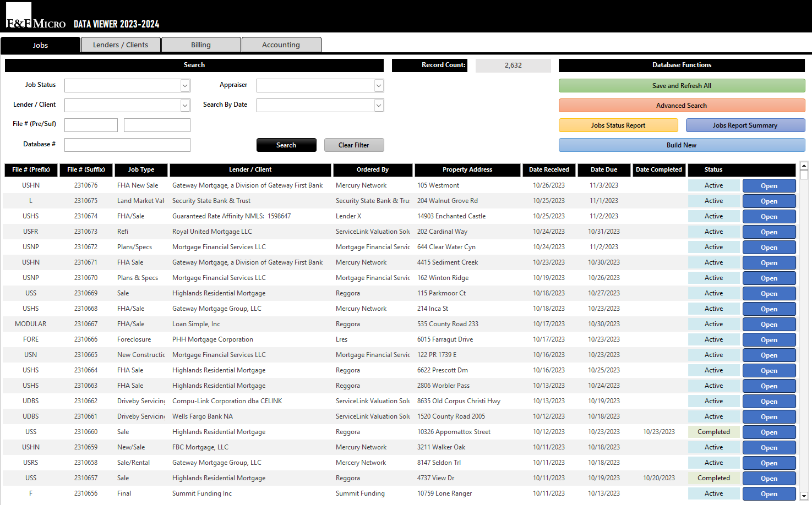The height and width of the screenshot is (505, 812).
Task: Open job 2310674 at 14903 Enchanted Castle
Action: [x=769, y=216]
